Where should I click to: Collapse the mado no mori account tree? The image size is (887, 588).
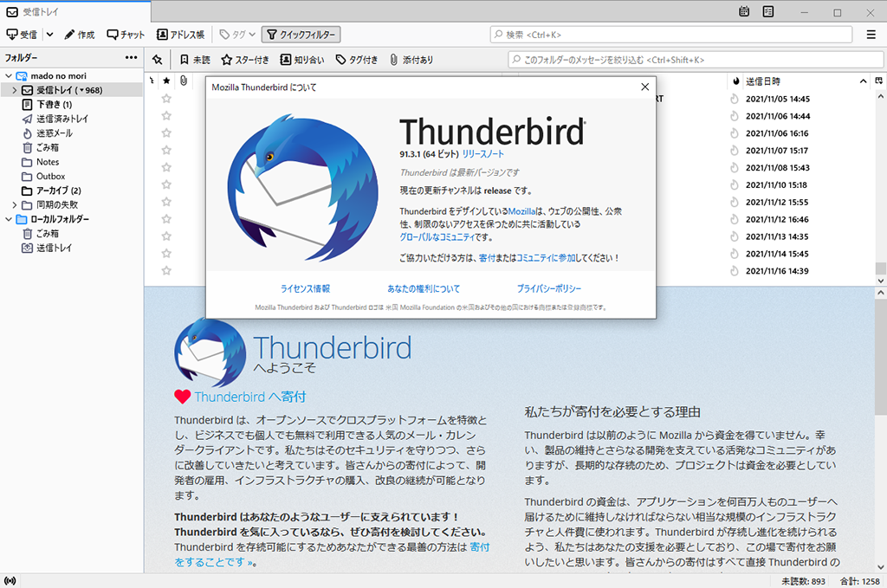click(7, 75)
